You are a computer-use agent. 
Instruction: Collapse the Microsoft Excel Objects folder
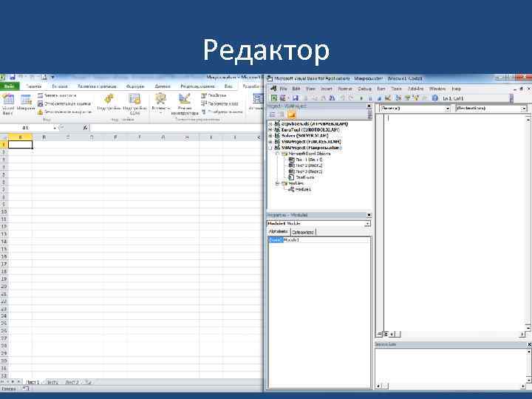[277, 154]
